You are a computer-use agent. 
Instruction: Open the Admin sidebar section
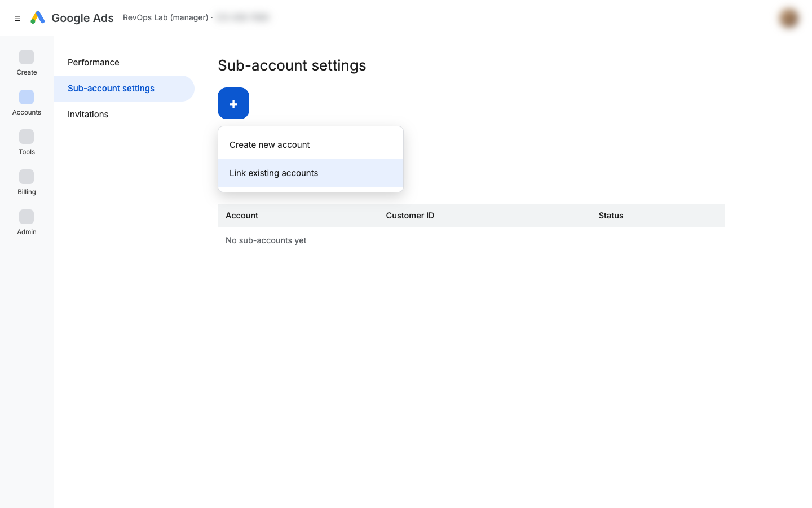[27, 223]
